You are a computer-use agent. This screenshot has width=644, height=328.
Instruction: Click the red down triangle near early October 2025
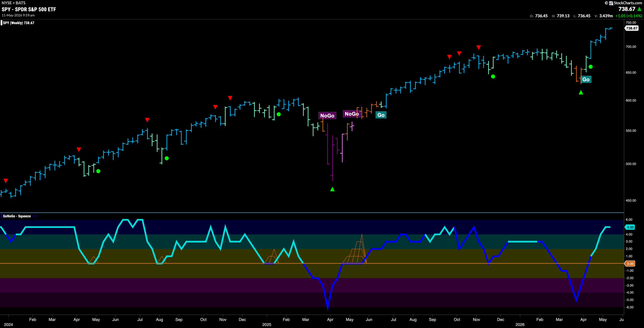pos(459,53)
